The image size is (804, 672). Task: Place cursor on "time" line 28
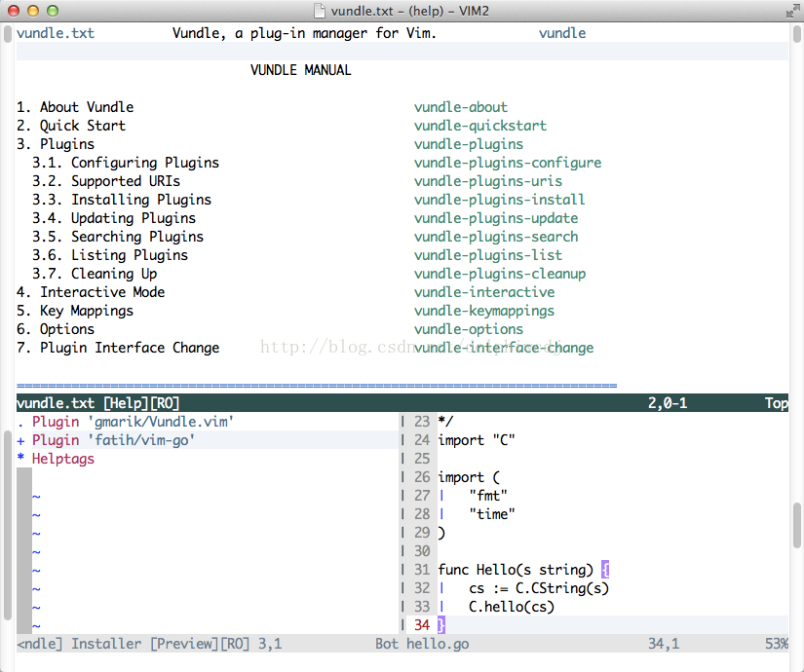pyautogui.click(x=492, y=514)
